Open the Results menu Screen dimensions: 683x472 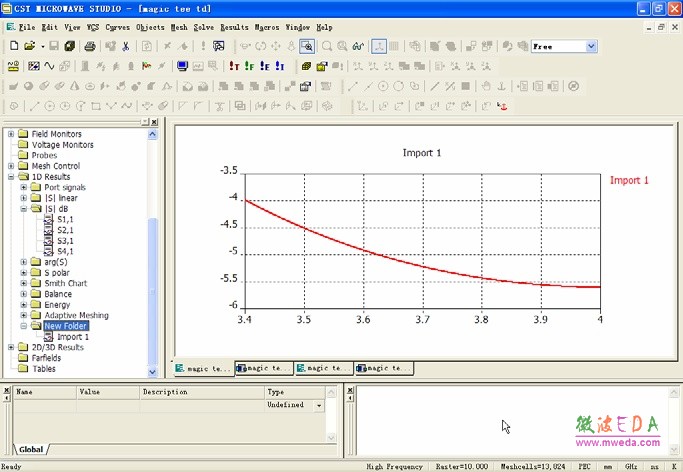(234, 27)
